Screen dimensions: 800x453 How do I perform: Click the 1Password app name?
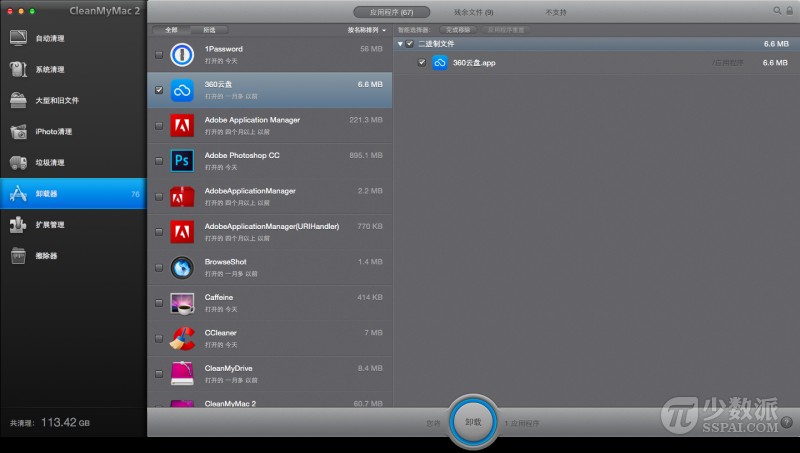coord(223,49)
